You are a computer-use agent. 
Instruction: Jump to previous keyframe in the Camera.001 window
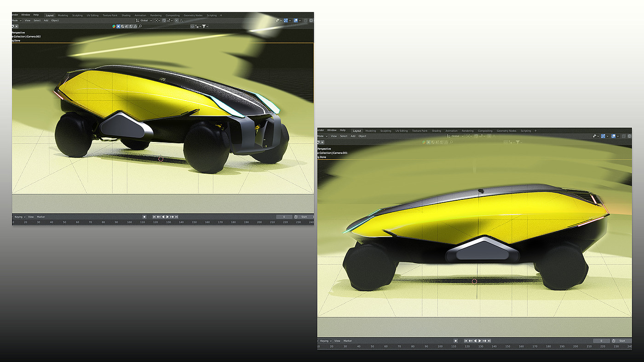(471, 341)
